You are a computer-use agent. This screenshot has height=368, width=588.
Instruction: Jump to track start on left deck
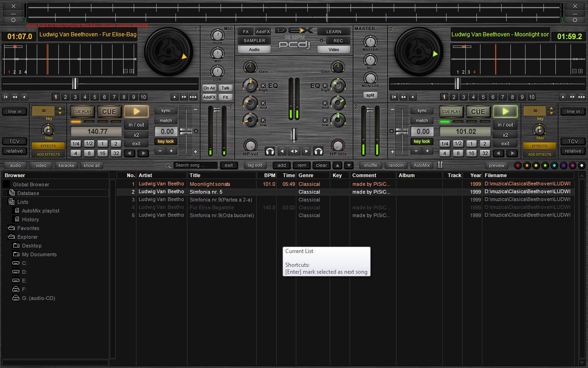tap(6, 97)
